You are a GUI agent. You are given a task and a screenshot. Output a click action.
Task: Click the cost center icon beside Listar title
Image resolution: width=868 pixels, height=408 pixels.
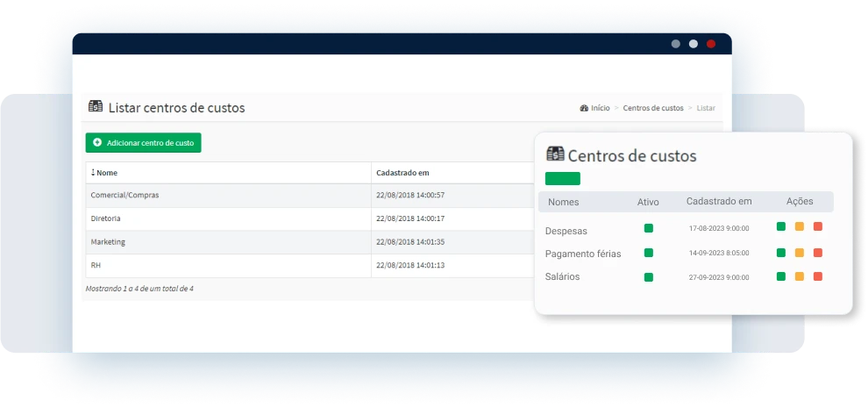pyautogui.click(x=96, y=107)
